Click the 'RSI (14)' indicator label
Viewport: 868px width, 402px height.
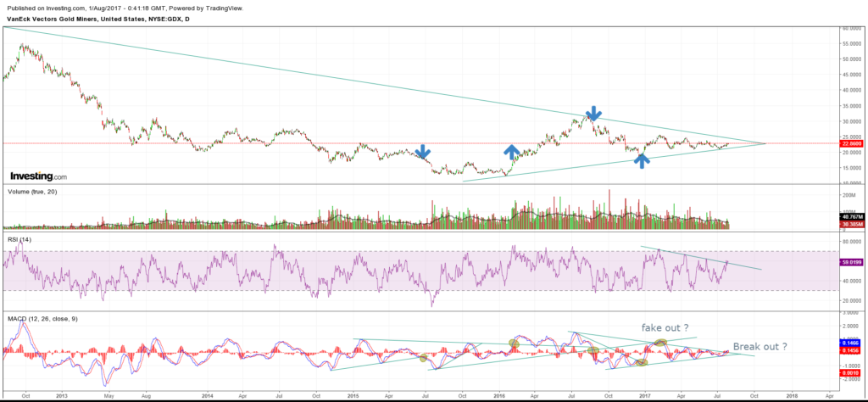[19, 238]
